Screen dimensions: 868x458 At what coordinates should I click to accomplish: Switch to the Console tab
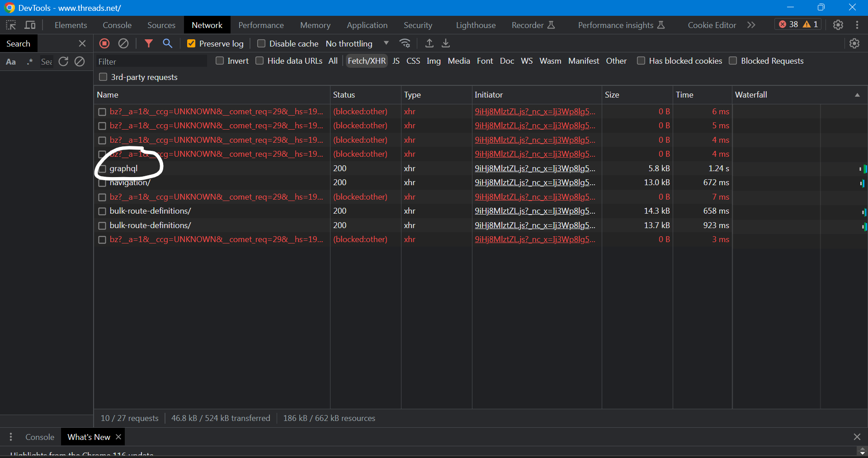[117, 25]
